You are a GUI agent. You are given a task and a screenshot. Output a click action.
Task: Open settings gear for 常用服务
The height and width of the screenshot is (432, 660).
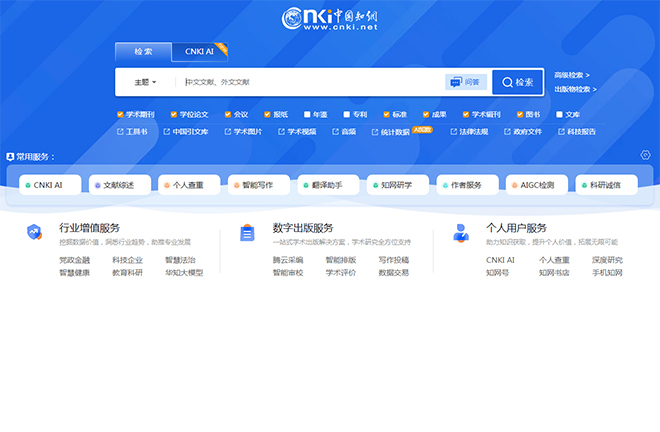point(645,155)
